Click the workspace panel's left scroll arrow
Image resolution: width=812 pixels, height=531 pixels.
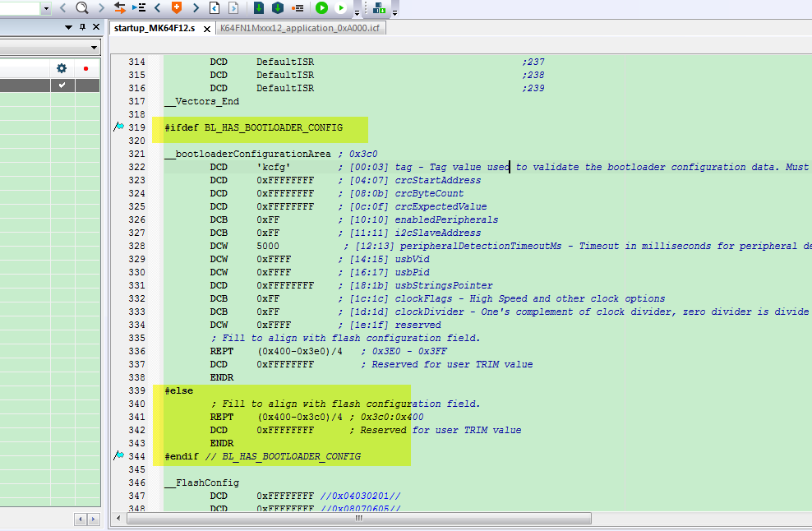[x=81, y=519]
